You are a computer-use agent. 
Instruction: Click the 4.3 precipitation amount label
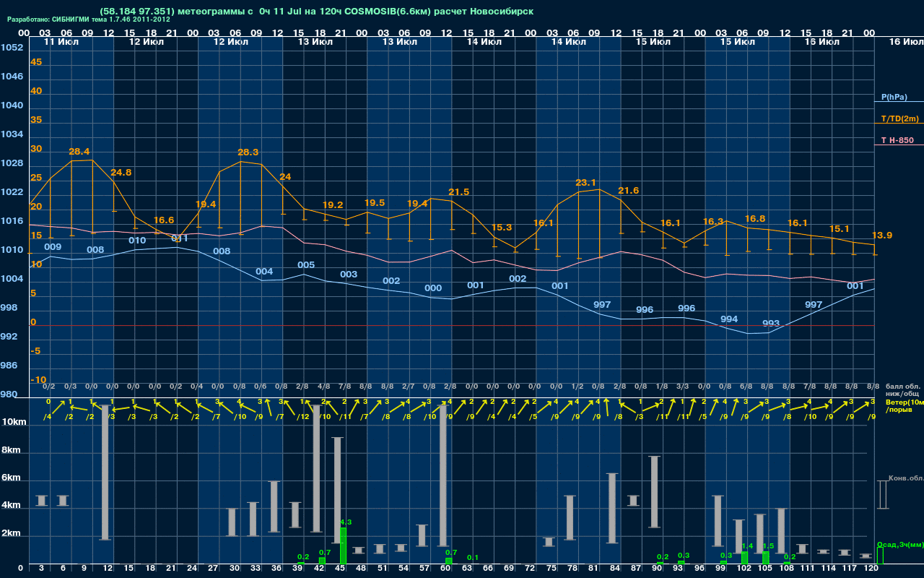click(346, 522)
